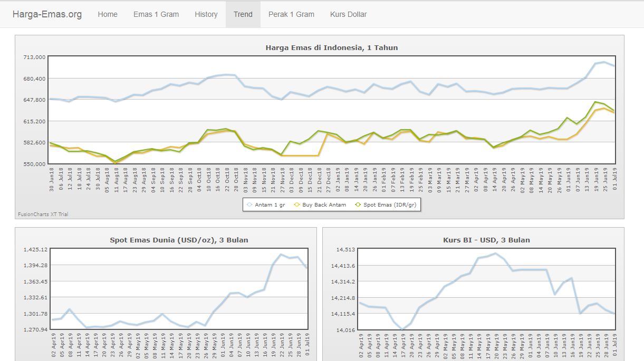
Task: Click '01 Jul19' label in Kurs BI chart
Action: [615, 345]
